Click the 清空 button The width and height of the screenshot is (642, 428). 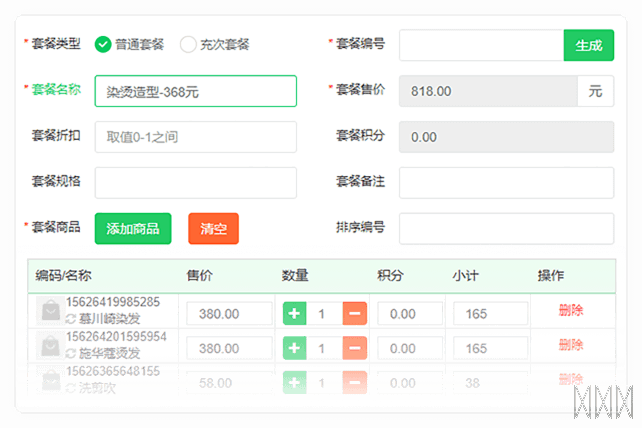tap(213, 229)
